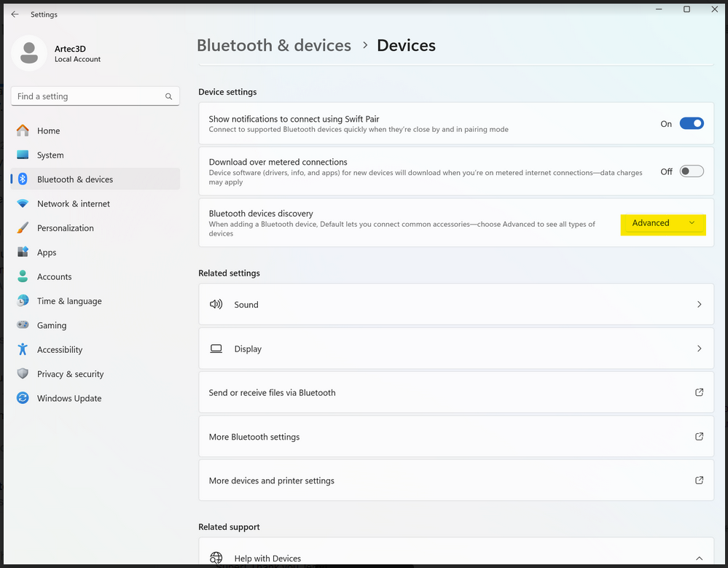Click the back arrow icon
This screenshot has height=568, width=728.
15,15
